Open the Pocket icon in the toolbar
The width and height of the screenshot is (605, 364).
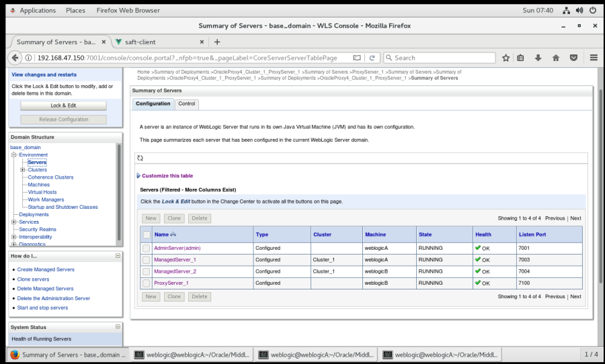(x=574, y=58)
